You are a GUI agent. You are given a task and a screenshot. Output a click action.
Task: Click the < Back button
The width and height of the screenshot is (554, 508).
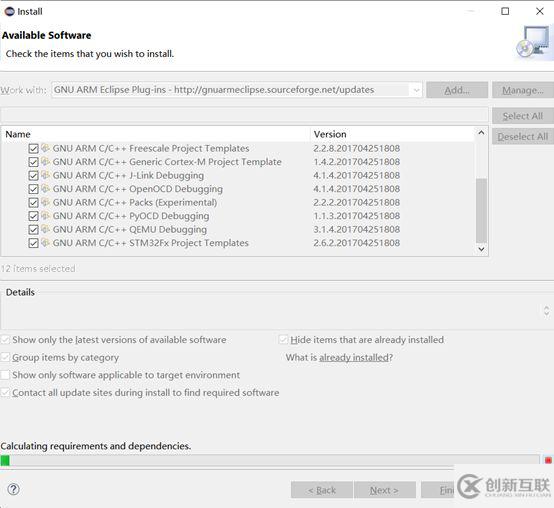click(x=322, y=490)
